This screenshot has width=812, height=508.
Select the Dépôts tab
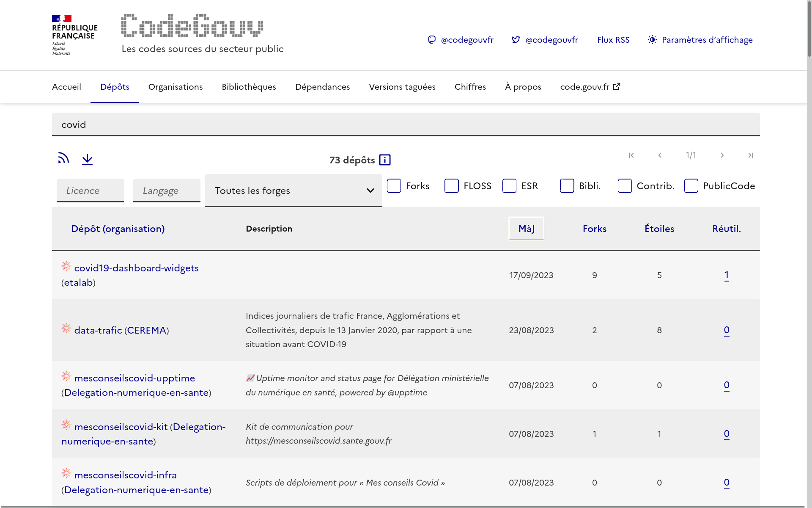pyautogui.click(x=115, y=87)
